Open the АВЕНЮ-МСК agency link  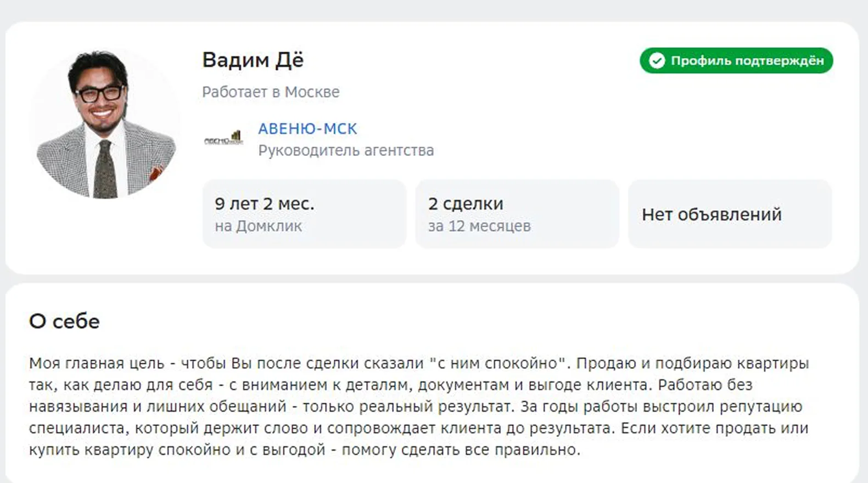click(x=307, y=128)
